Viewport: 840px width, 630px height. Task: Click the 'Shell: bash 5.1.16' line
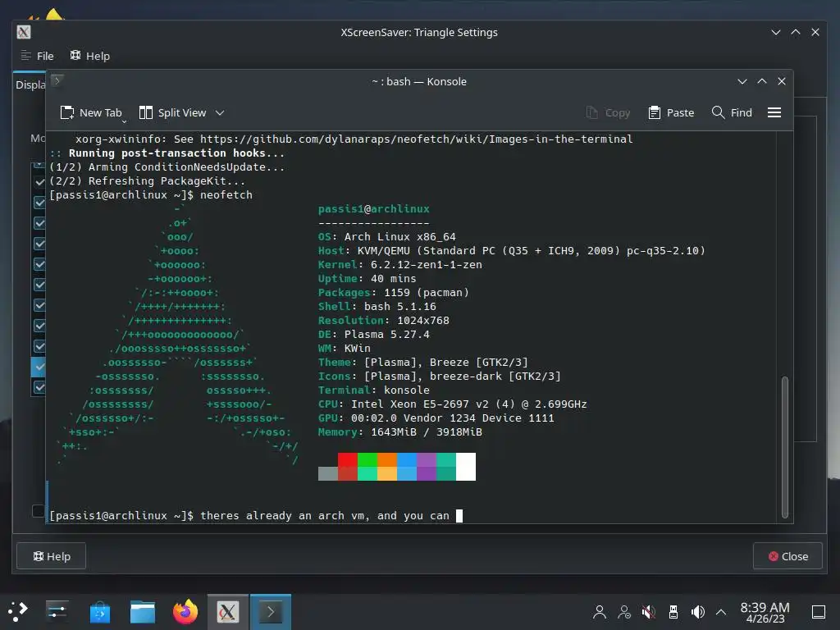pos(377,307)
